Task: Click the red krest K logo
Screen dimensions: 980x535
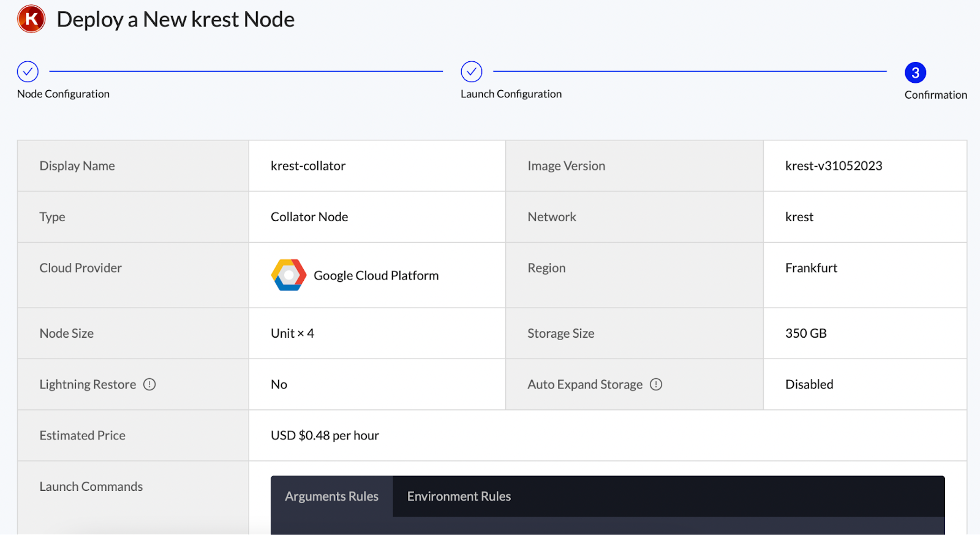Action: pyautogui.click(x=31, y=19)
